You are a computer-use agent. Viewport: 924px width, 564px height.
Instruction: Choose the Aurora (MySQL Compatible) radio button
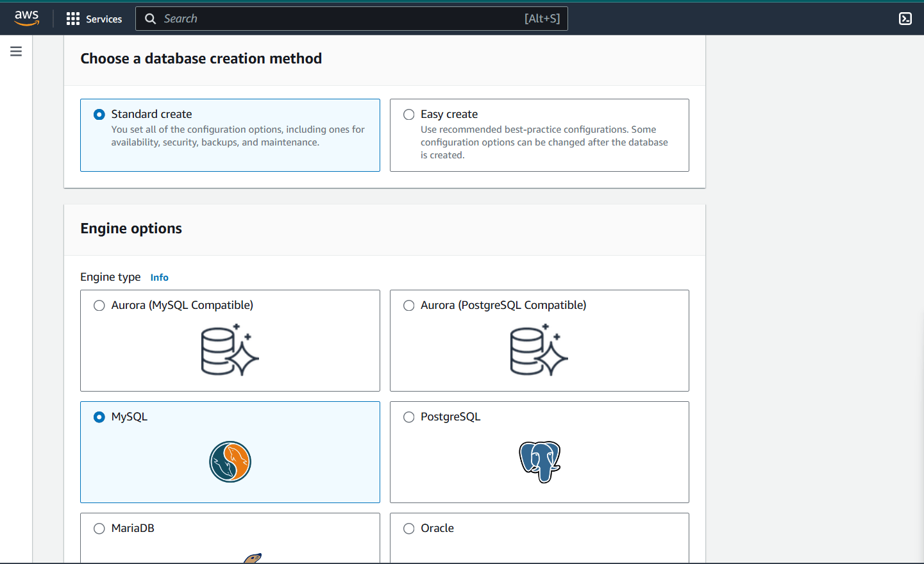pos(99,306)
